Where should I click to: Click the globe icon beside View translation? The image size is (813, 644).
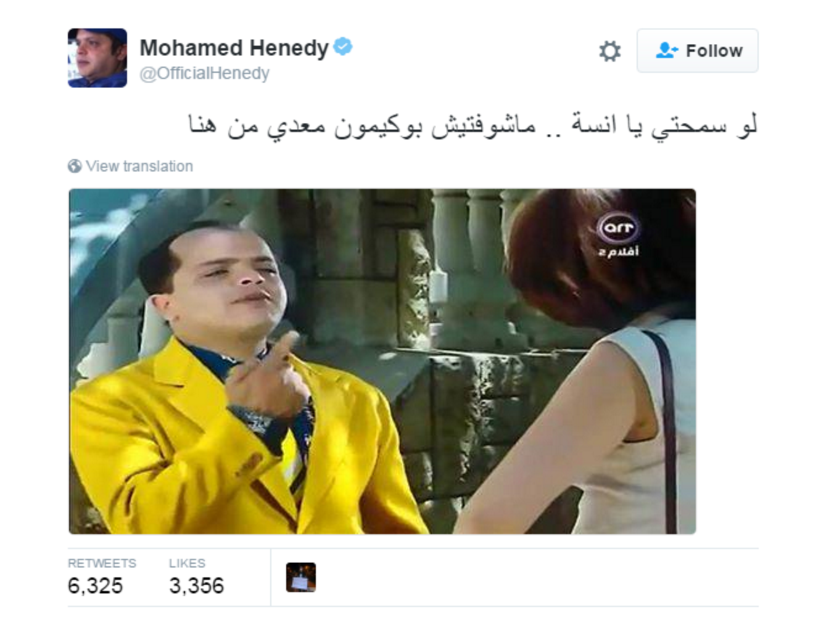pyautogui.click(x=75, y=166)
